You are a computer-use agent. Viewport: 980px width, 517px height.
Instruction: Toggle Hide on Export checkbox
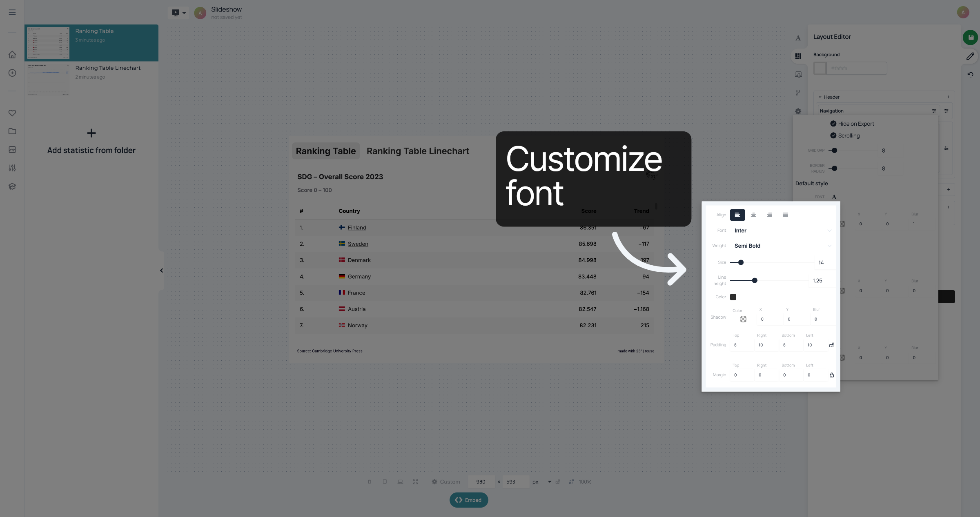coord(833,124)
